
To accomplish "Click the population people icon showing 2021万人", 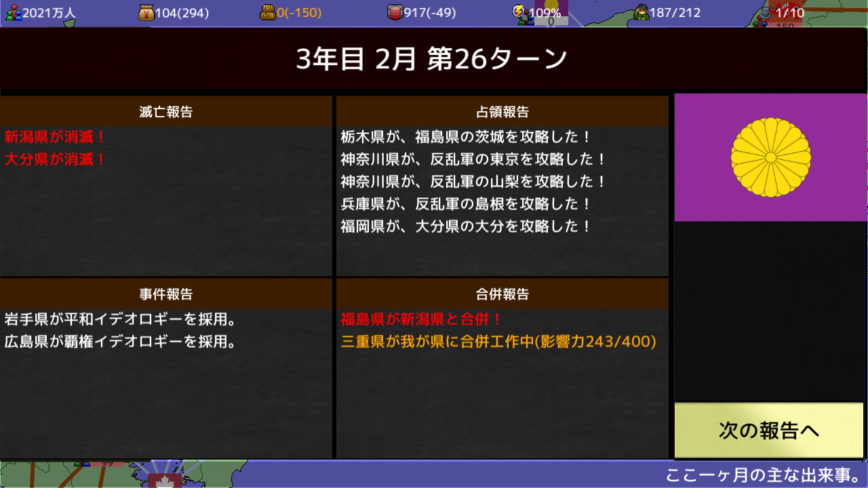I will pyautogui.click(x=14, y=12).
